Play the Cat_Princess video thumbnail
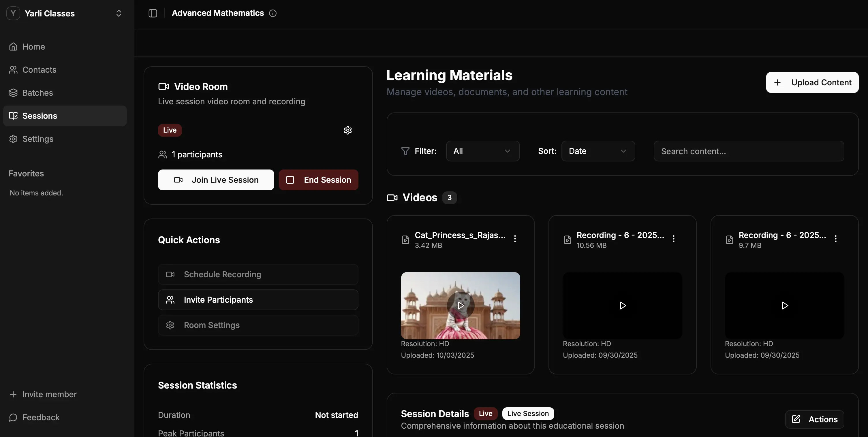The image size is (868, 437). click(x=460, y=306)
